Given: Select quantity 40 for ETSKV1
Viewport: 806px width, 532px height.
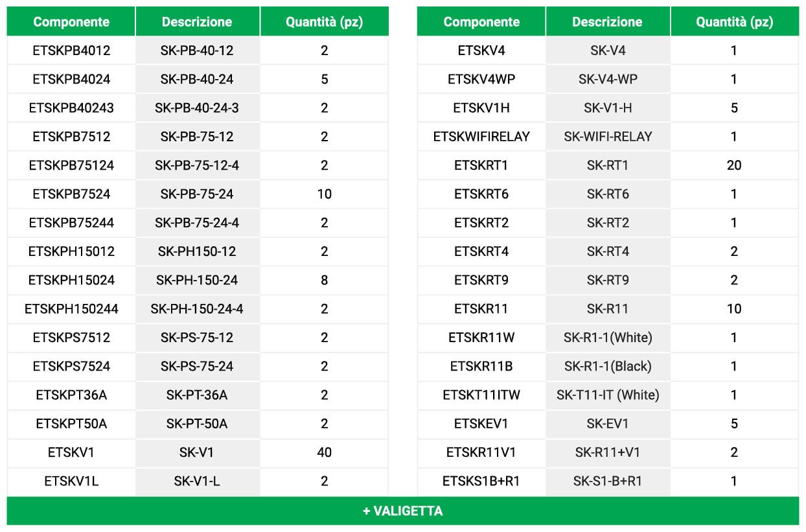Looking at the screenshot, I should tap(324, 452).
